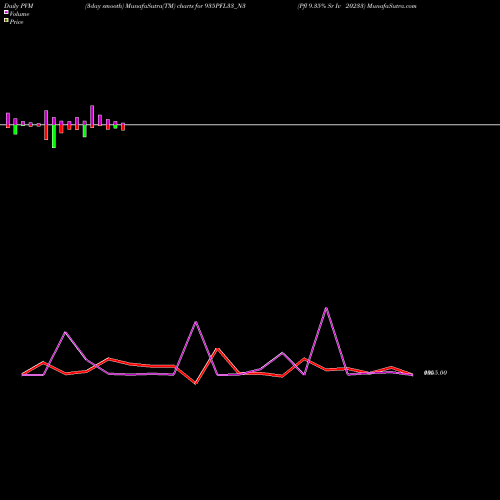Click the longest green downward bar
This screenshot has height=500, width=500.
54,136
